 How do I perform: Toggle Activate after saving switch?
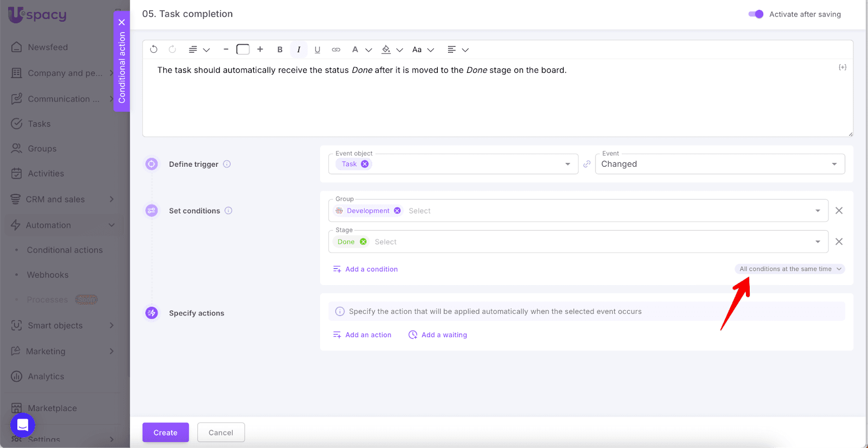[756, 14]
